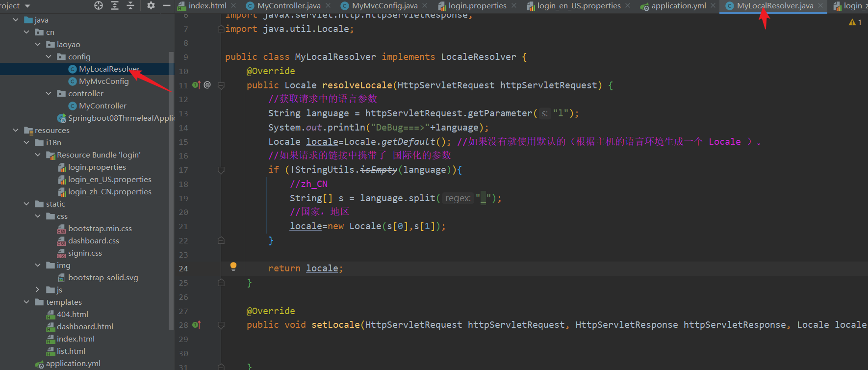Collapse the config package

pos(49,56)
